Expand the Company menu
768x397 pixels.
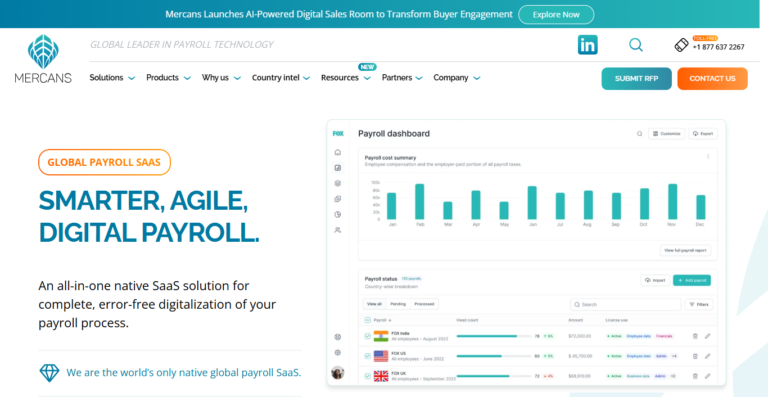(456, 78)
